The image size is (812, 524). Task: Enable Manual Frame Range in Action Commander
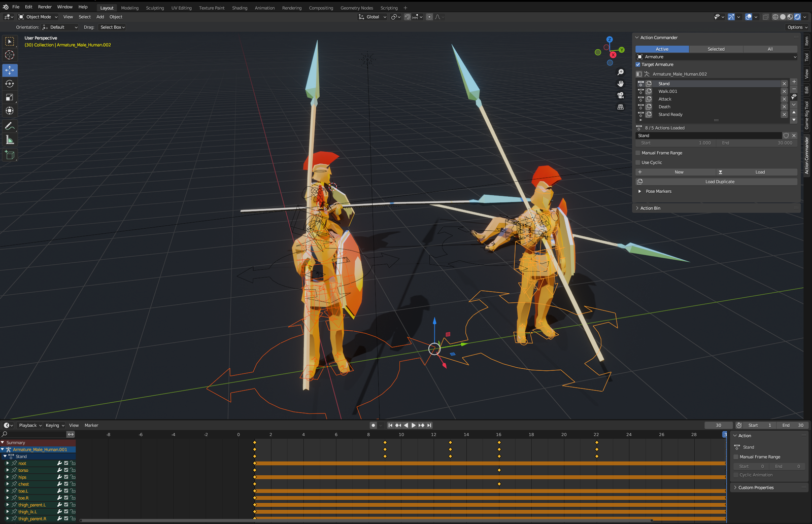pyautogui.click(x=638, y=153)
